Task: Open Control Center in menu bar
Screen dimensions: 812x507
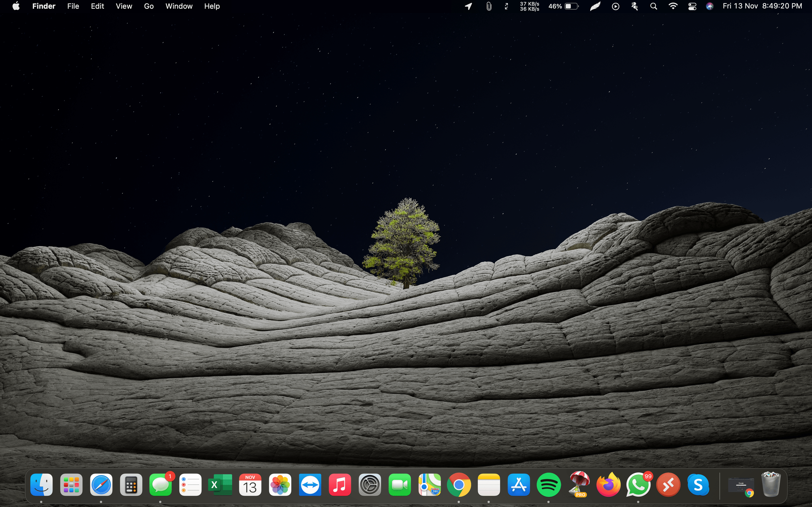Action: click(692, 6)
